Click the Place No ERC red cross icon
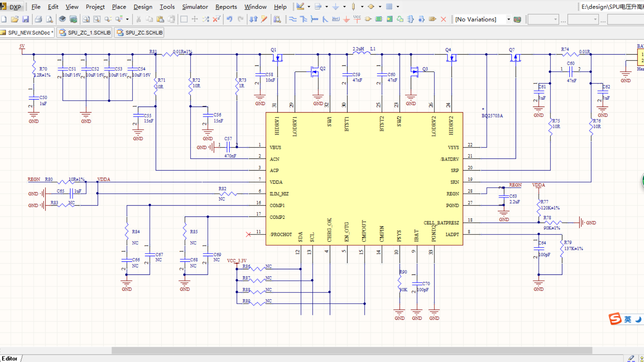Screen dimensions: 644x362 (443, 19)
